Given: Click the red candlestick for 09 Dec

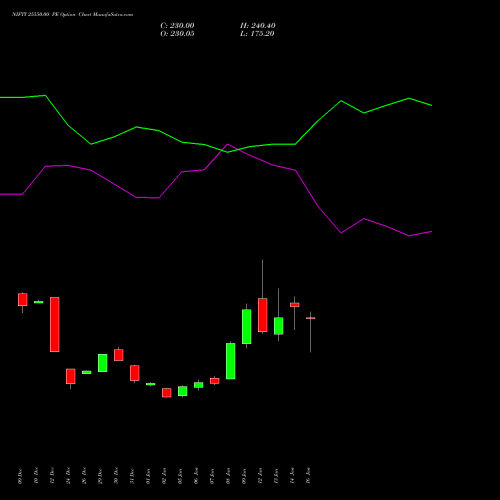Looking at the screenshot, I should pyautogui.click(x=23, y=299).
